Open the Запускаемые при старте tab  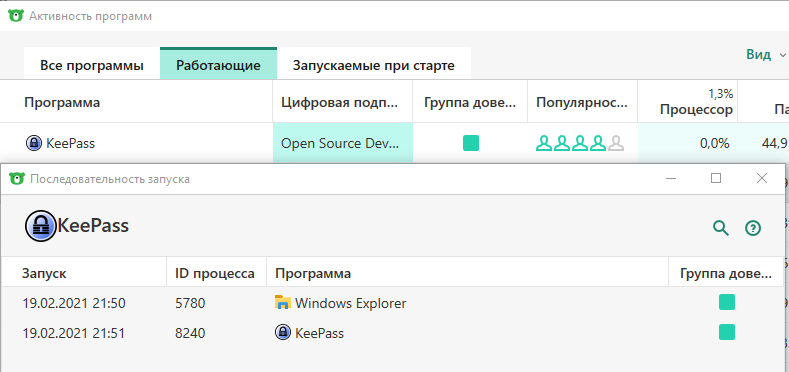point(374,64)
